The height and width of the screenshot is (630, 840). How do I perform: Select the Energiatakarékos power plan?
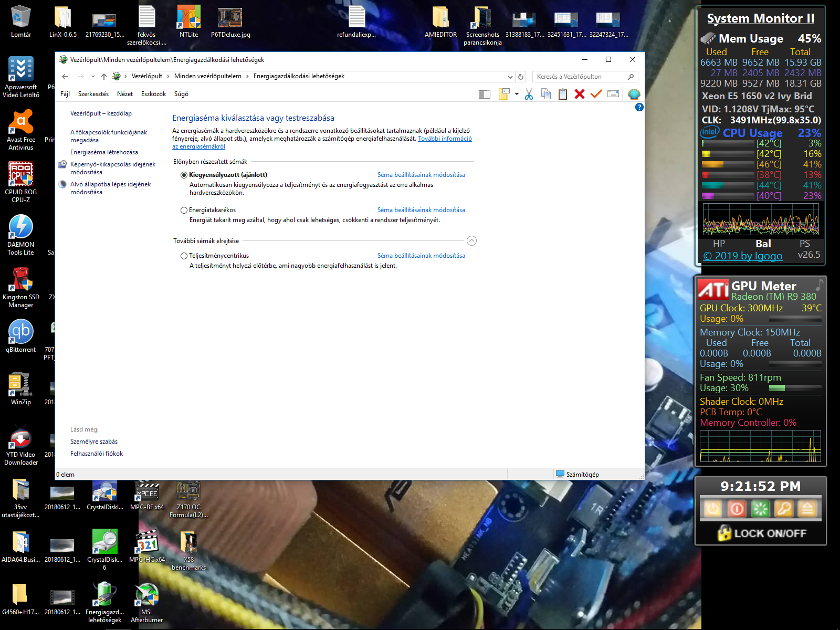[184, 210]
